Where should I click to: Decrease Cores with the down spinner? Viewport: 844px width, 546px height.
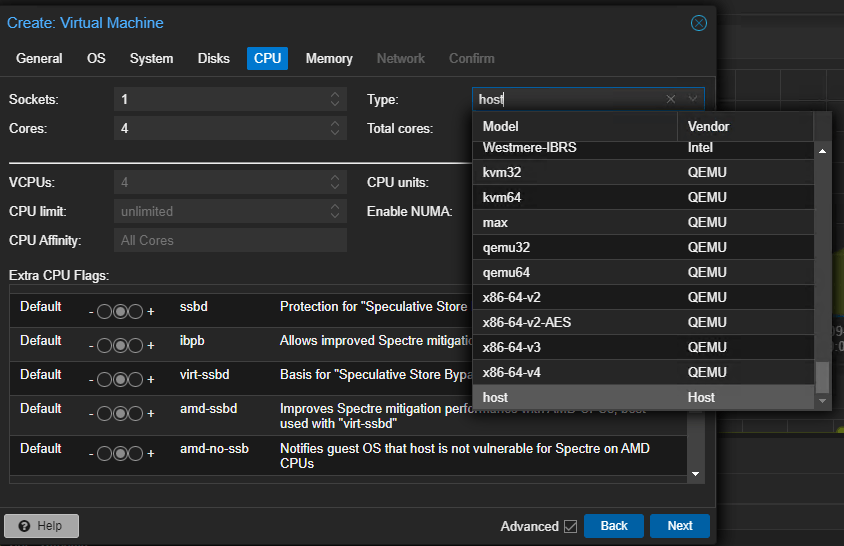(x=335, y=133)
